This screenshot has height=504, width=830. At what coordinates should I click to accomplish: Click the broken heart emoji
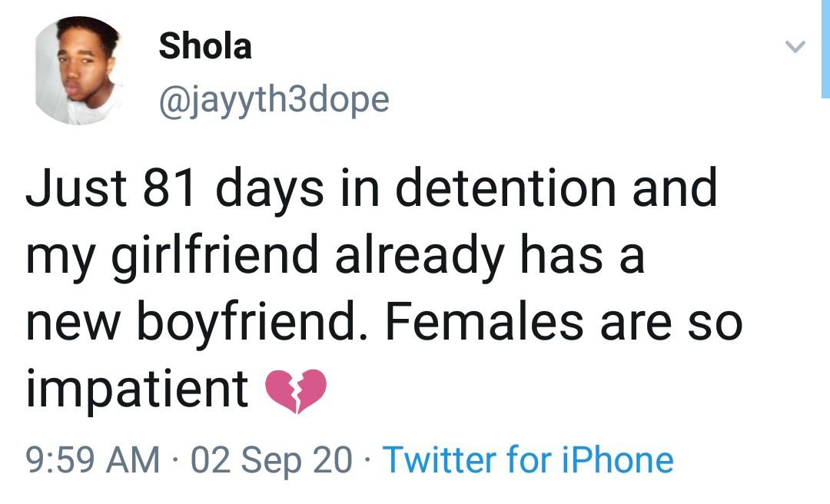click(296, 390)
